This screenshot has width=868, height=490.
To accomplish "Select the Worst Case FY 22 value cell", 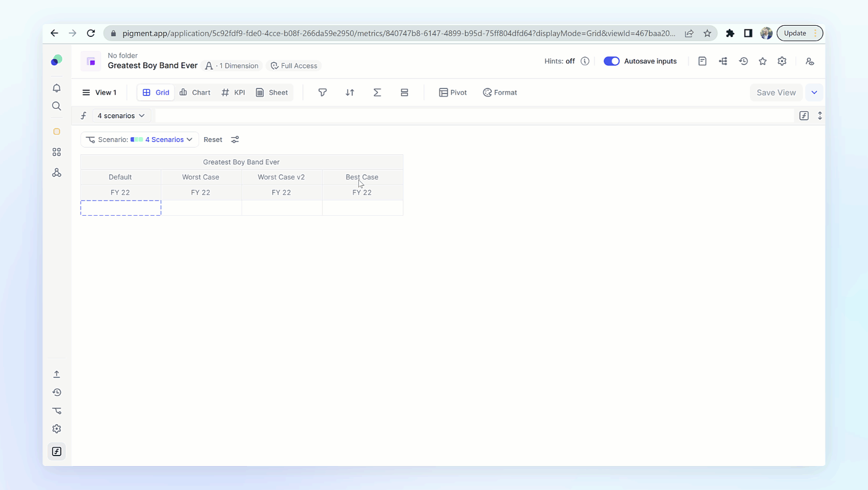I will click(x=202, y=208).
